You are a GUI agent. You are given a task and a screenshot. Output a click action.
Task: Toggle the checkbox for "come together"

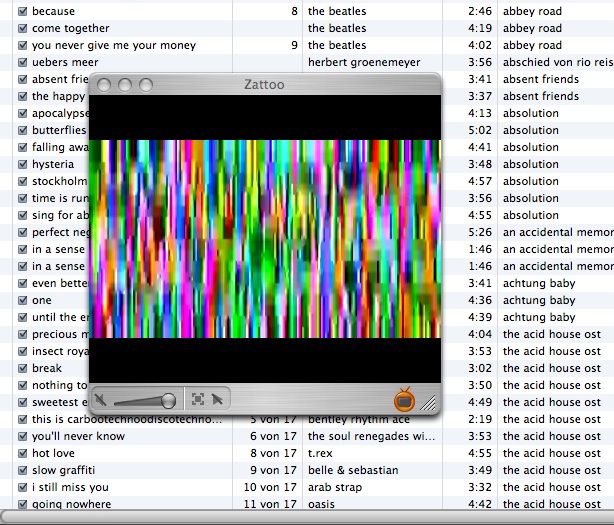22,28
